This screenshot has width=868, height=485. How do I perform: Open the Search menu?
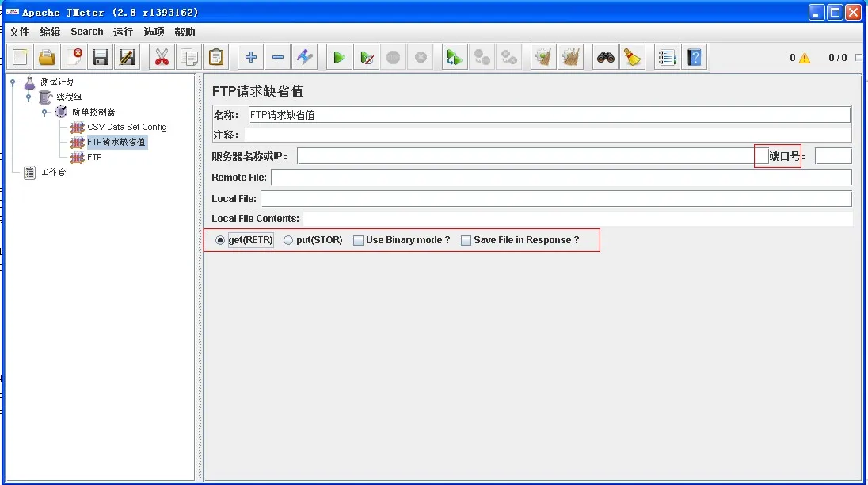click(x=87, y=32)
